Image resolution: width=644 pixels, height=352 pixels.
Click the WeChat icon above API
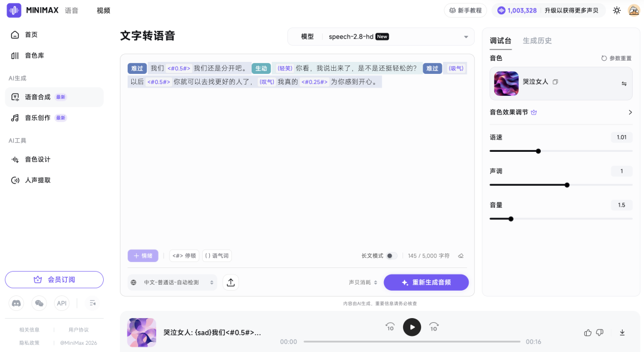(39, 303)
